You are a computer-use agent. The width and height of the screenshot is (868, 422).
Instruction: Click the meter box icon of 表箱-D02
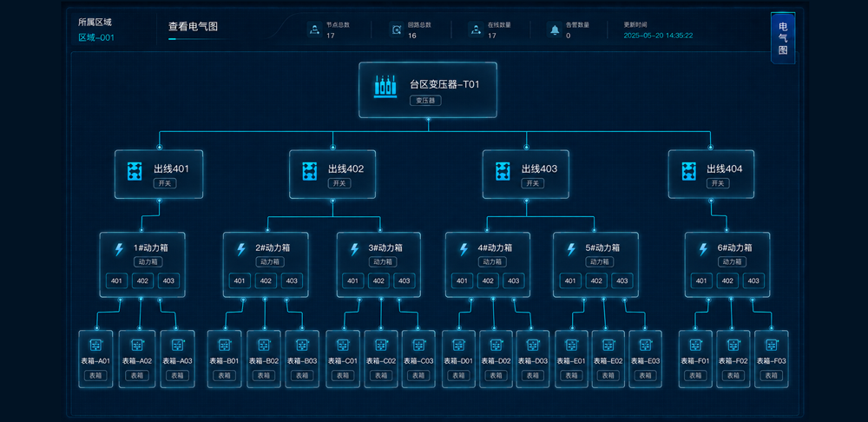(x=496, y=345)
